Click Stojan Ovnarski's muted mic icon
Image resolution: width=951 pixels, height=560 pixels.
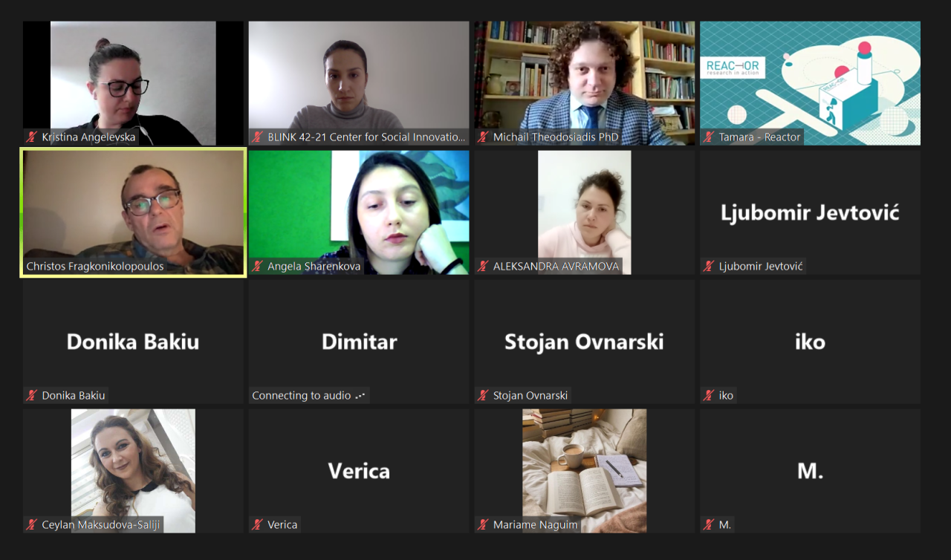coord(484,395)
